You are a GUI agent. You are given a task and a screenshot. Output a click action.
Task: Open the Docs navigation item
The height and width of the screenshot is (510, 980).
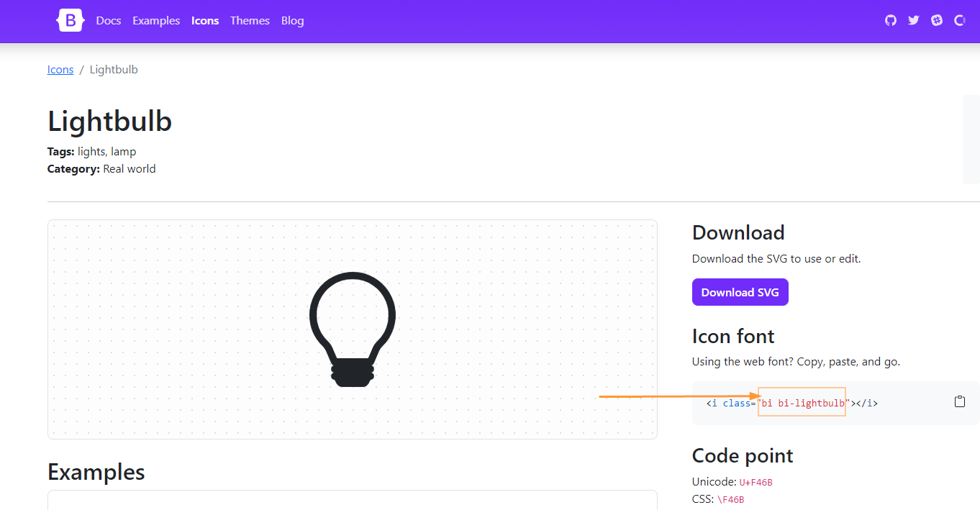[x=109, y=21]
